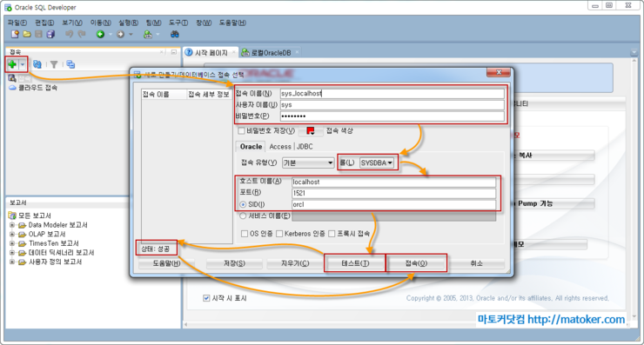Enable OS 인증 checkbox
Image resolution: width=644 pixels, height=345 pixels.
pos(245,234)
